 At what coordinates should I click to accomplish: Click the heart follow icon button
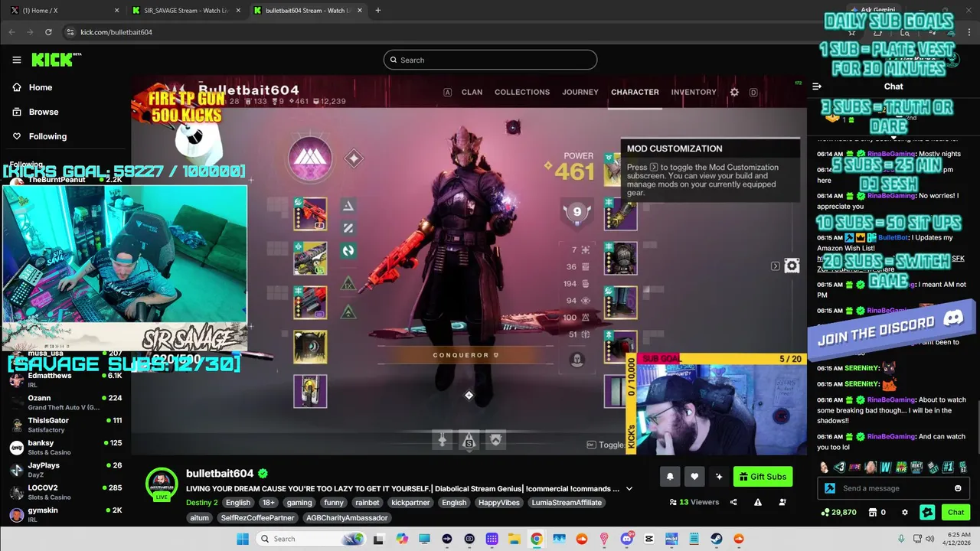click(x=694, y=477)
